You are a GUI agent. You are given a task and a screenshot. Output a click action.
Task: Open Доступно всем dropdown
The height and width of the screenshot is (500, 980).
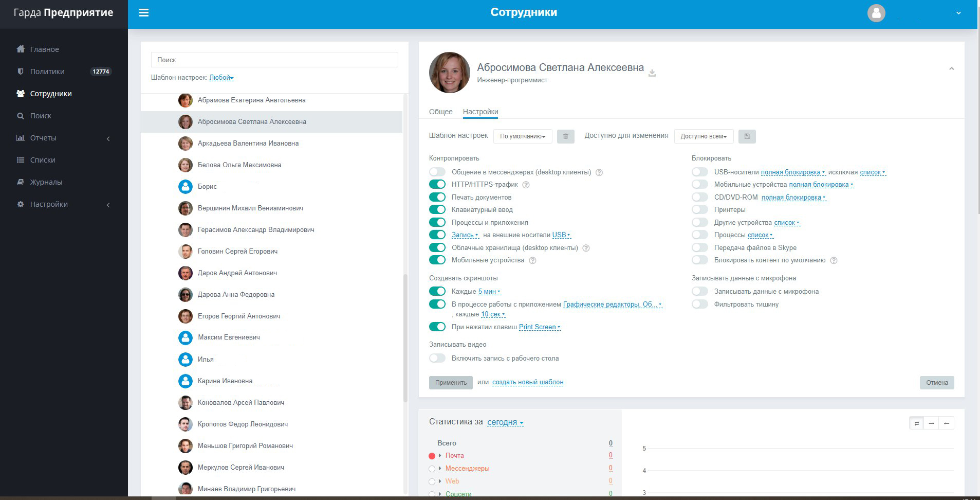704,136
